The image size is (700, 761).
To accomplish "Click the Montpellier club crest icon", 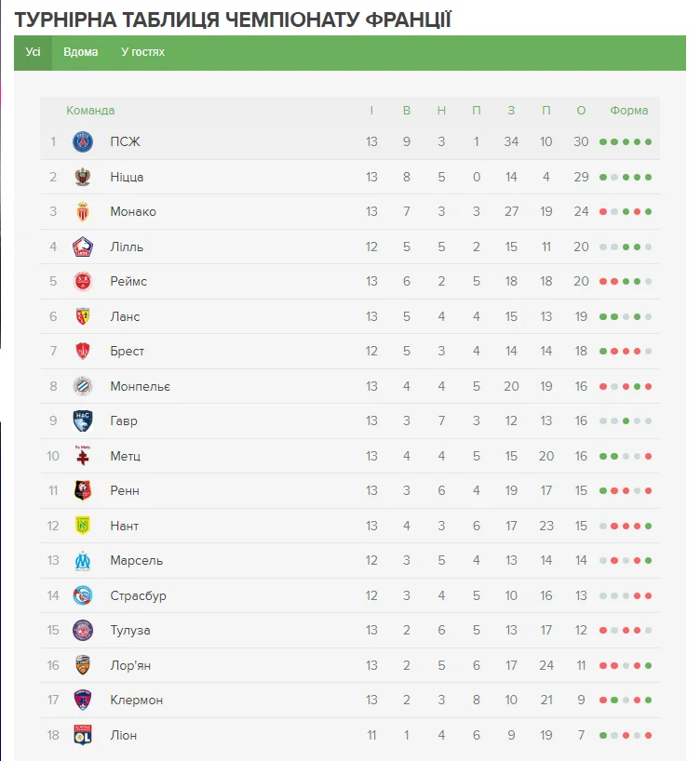I will 84,386.
